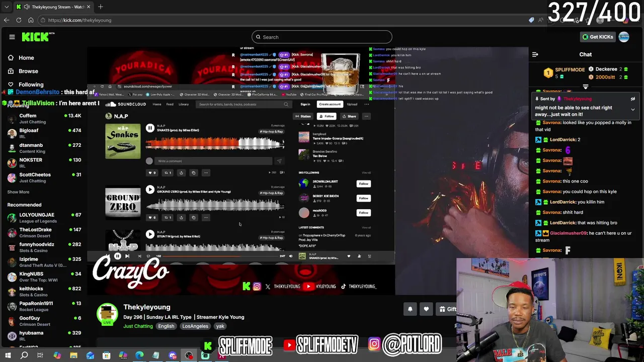This screenshot has width=644, height=362.
Task: Copy link for the SNAKES track
Action: point(193,172)
